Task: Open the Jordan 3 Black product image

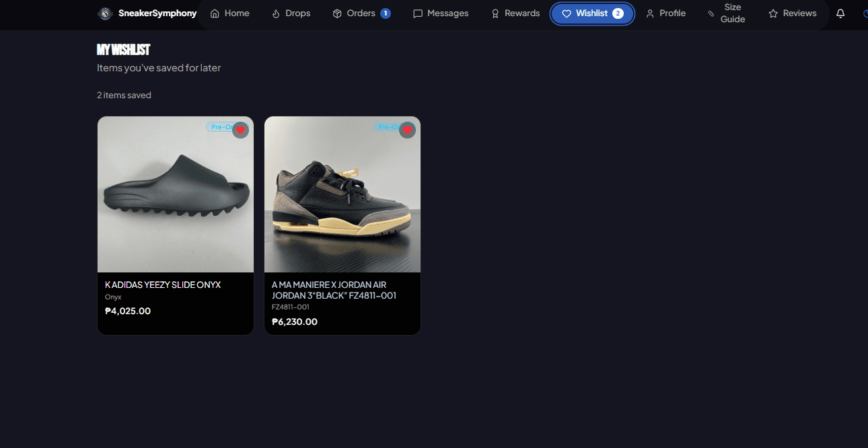Action: pos(342,194)
